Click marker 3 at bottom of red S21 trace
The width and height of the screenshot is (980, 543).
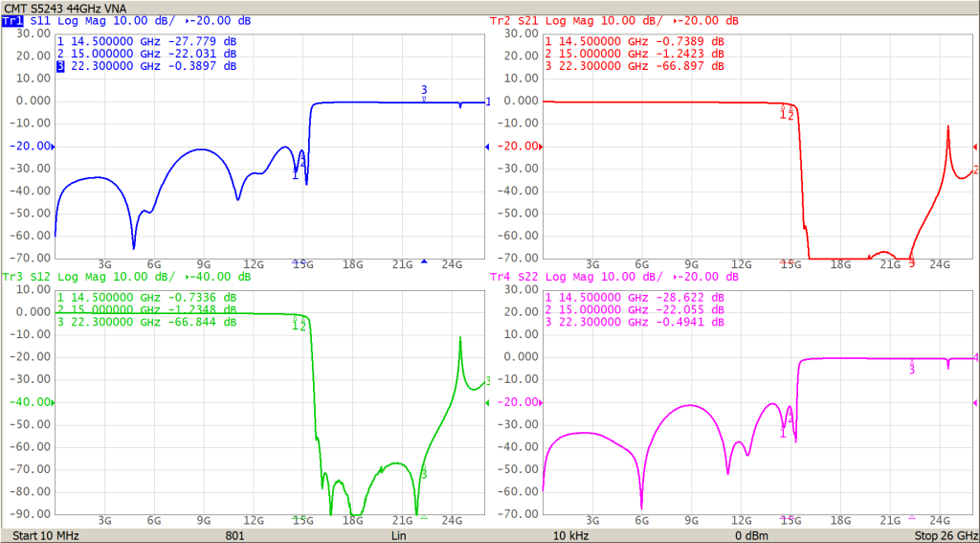coord(911,260)
